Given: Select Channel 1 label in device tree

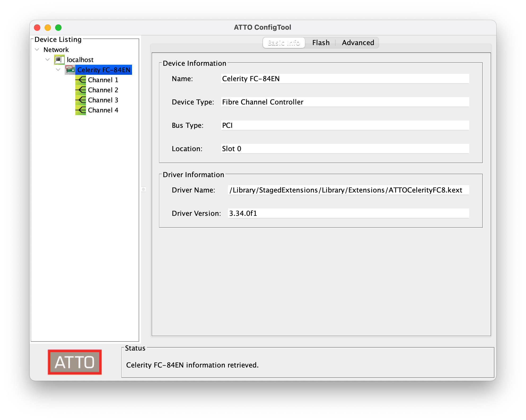Looking at the screenshot, I should (x=103, y=80).
